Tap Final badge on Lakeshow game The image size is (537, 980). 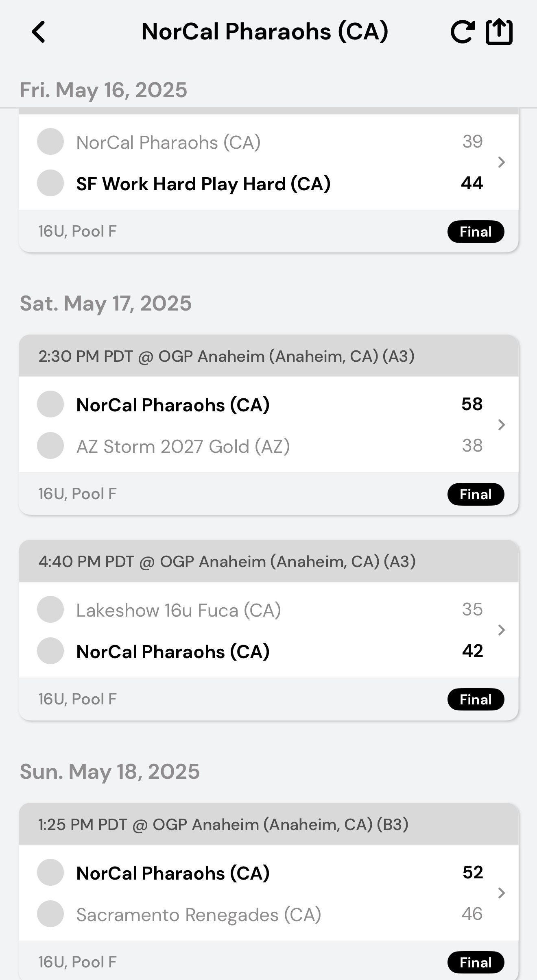(476, 700)
